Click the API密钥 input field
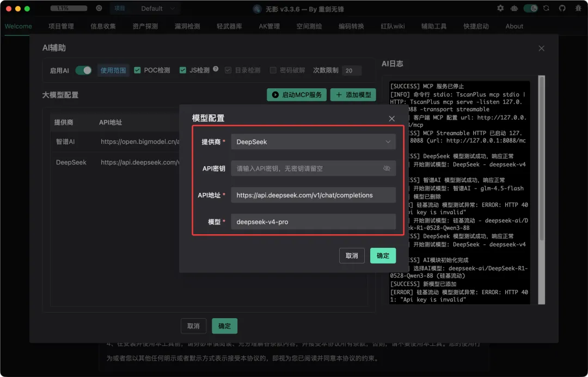This screenshot has height=377, width=588. pos(313,168)
